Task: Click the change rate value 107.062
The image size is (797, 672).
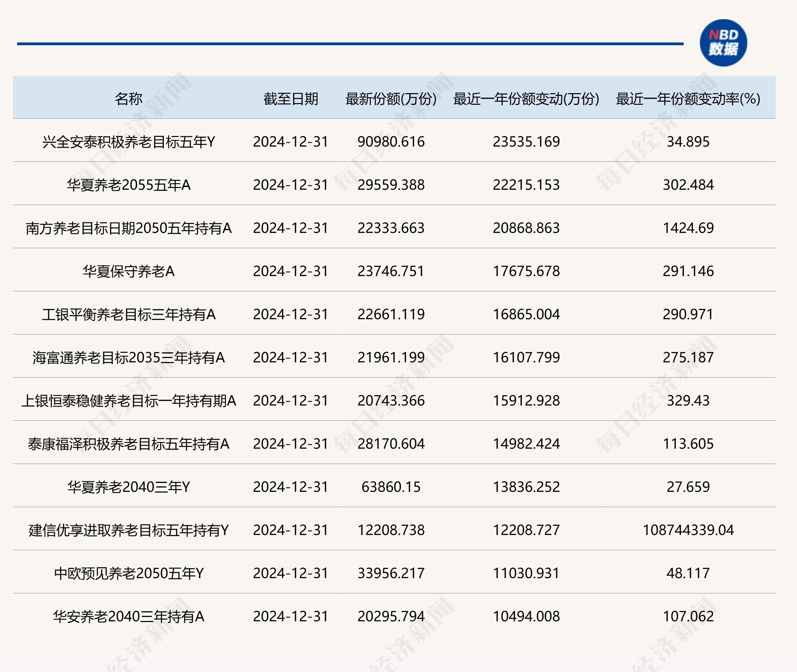Action: pos(688,617)
